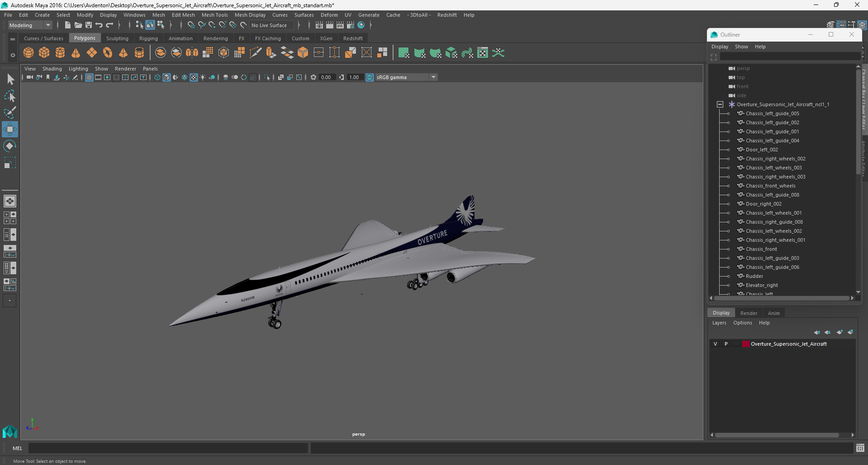The width and height of the screenshot is (868, 465).
Task: Create a polygon pipe from the shelf
Action: (x=139, y=53)
